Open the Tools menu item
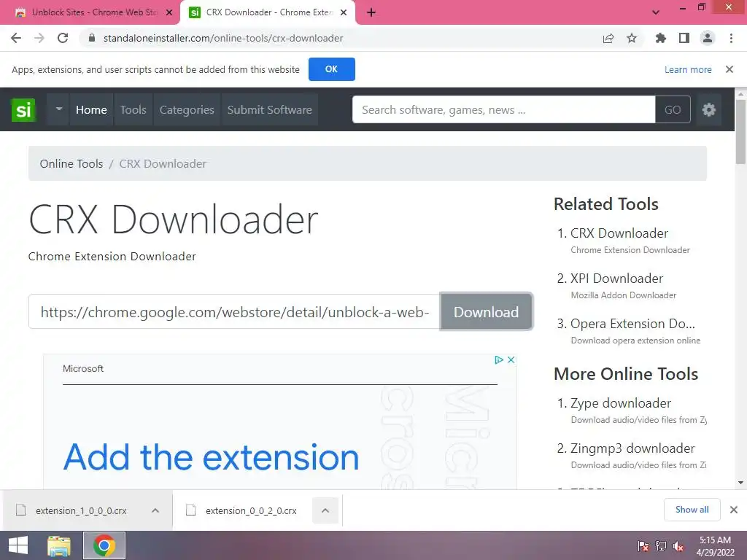The height and width of the screenshot is (560, 747). [133, 109]
